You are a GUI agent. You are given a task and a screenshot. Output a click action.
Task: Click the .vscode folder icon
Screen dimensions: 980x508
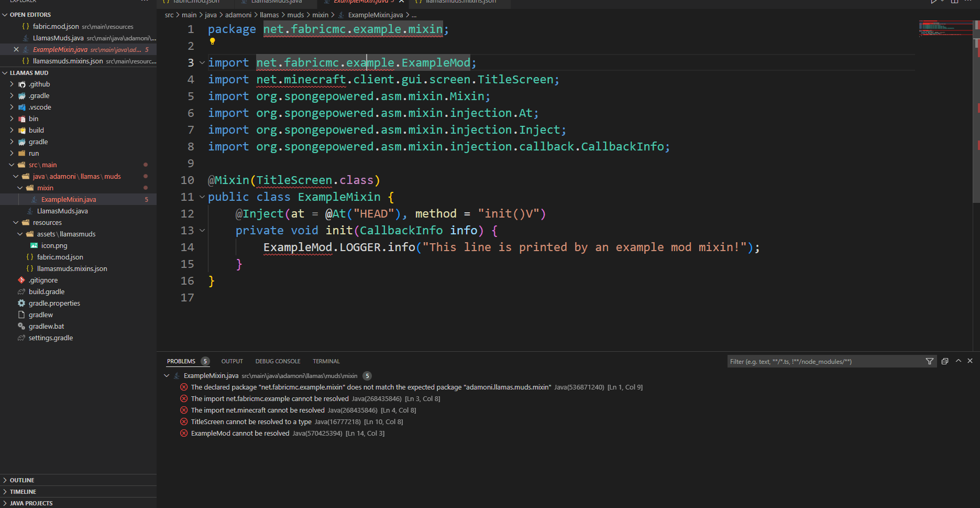click(x=22, y=107)
